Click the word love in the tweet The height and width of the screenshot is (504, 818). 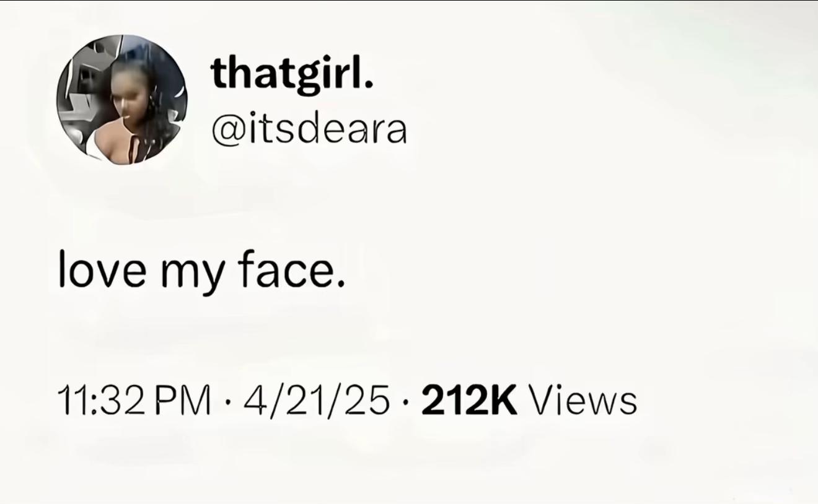[102, 270]
